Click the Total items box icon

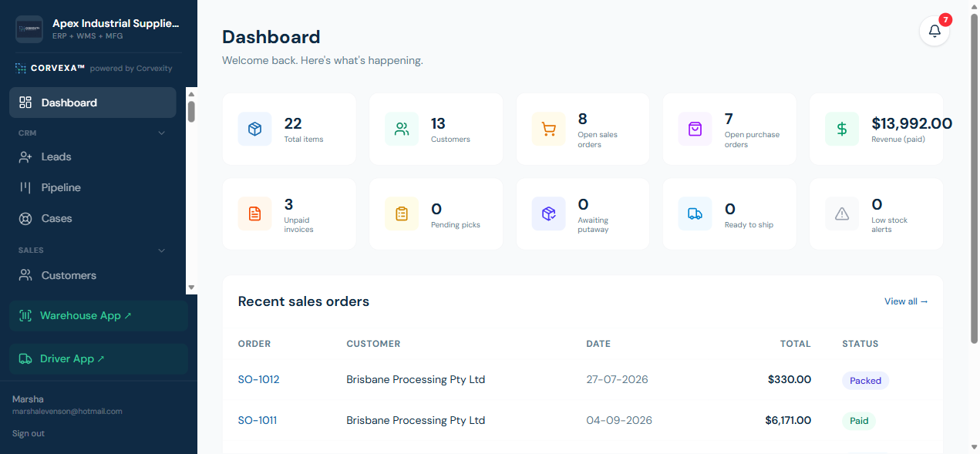(254, 129)
